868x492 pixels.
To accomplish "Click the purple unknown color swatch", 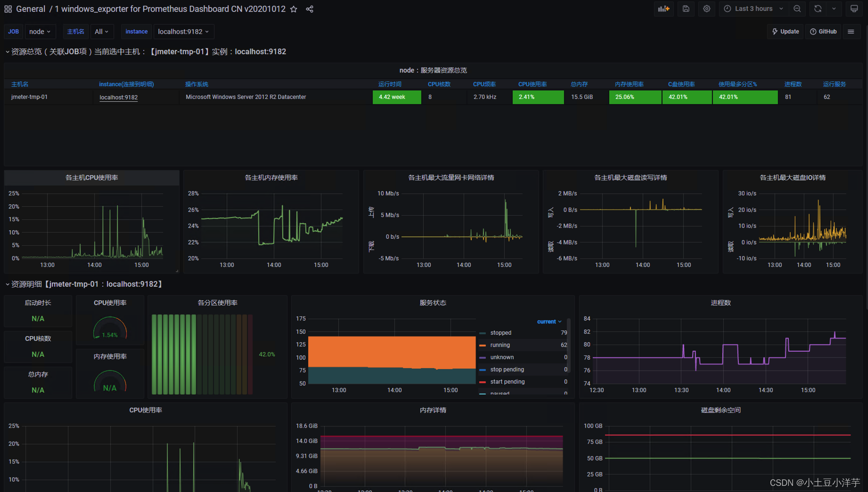I will [483, 358].
